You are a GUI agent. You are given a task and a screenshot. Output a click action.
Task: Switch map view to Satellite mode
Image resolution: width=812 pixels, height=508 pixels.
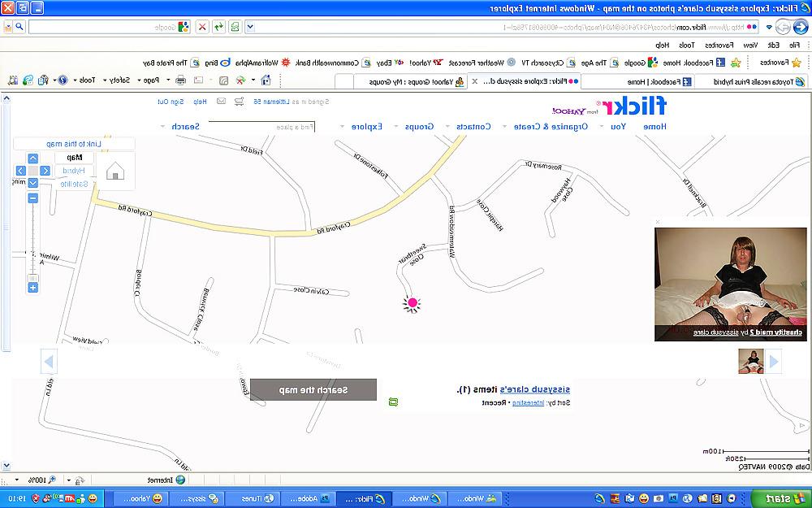coord(75,184)
